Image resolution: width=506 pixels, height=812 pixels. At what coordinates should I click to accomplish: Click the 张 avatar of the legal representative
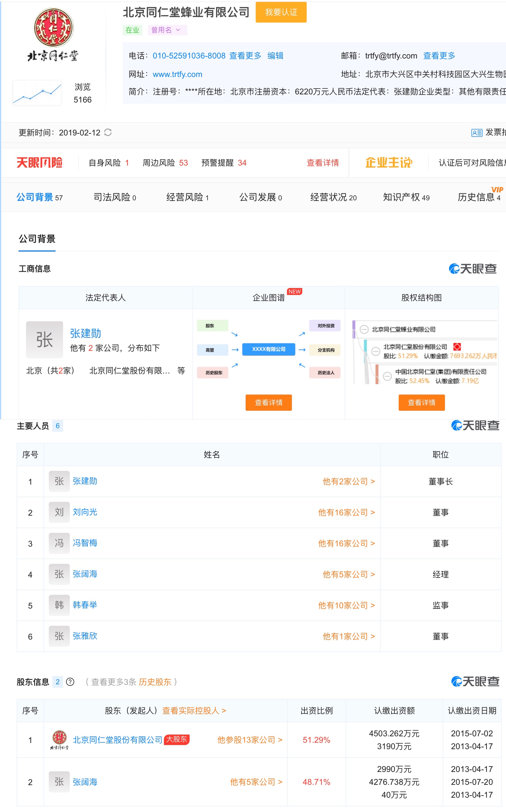44,340
